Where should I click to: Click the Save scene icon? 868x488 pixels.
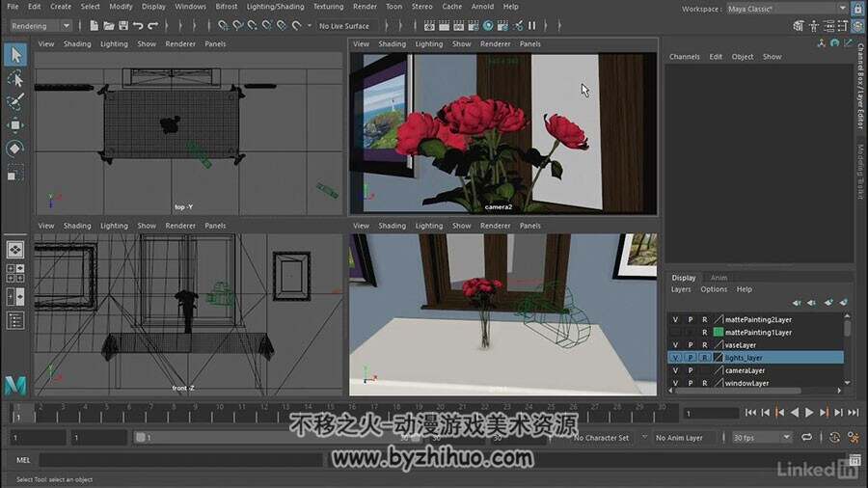pyautogui.click(x=123, y=25)
